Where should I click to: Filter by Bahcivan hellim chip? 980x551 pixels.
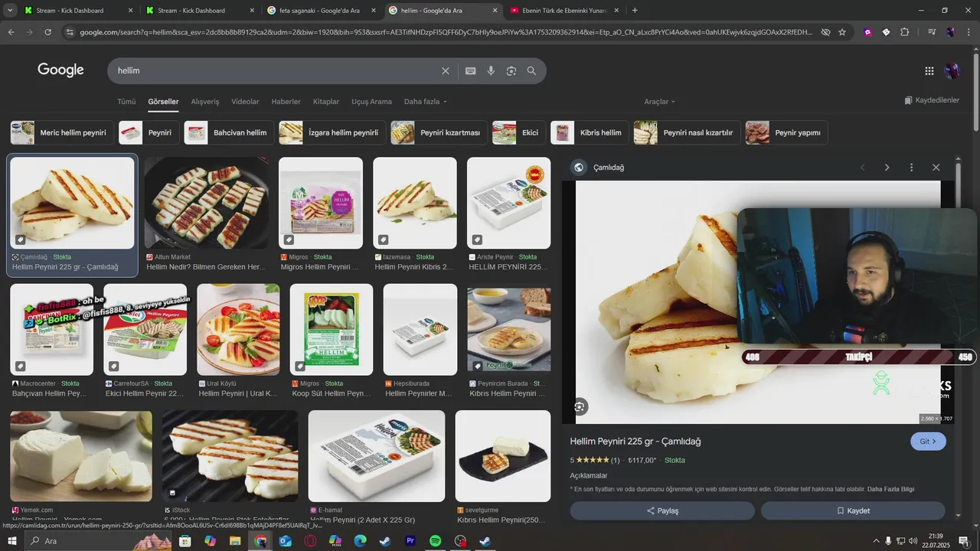tap(229, 132)
